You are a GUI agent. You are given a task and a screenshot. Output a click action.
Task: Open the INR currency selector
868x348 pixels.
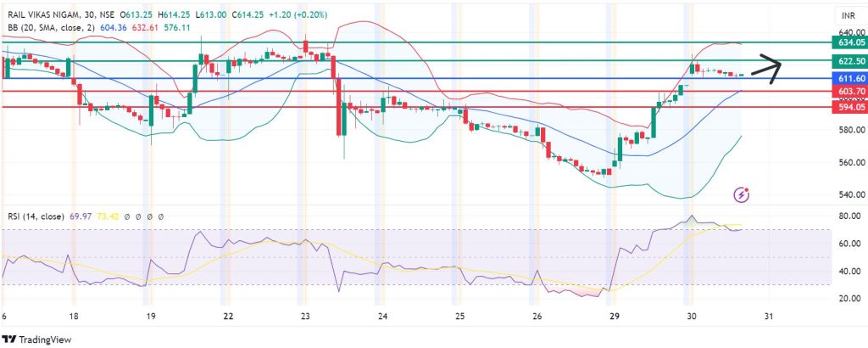pyautogui.click(x=849, y=17)
